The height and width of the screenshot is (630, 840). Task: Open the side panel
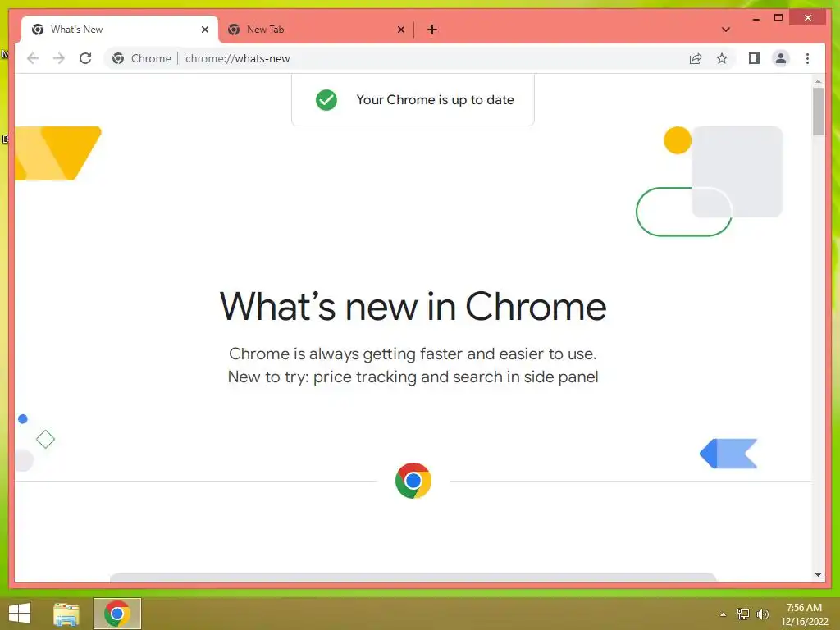coord(755,58)
